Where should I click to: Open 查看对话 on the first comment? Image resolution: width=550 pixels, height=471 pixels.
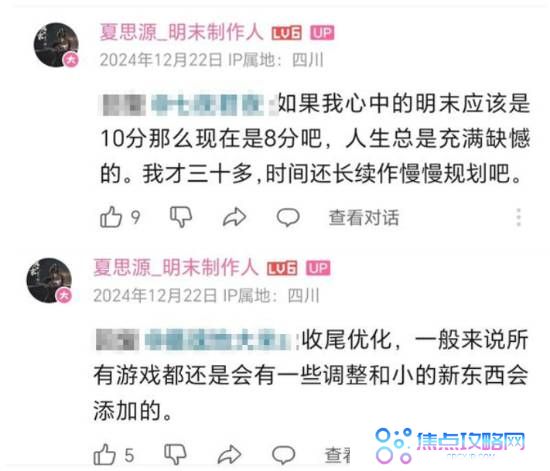click(x=364, y=217)
